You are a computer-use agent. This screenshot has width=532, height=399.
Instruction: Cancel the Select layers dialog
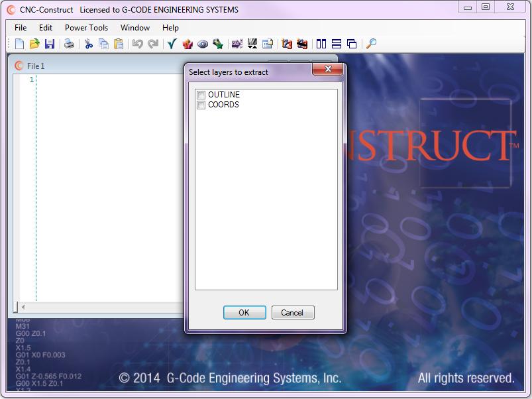tap(293, 312)
